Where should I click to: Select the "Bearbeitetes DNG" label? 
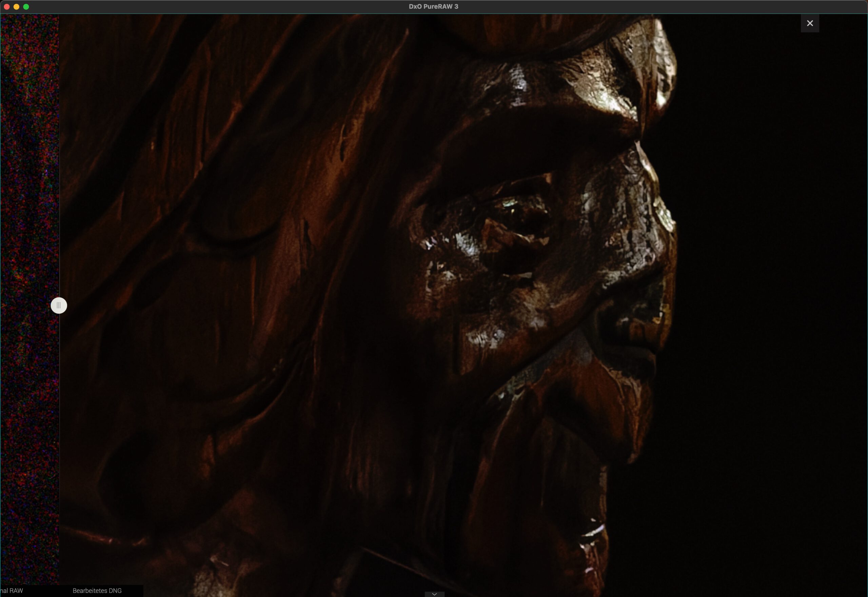coord(97,591)
